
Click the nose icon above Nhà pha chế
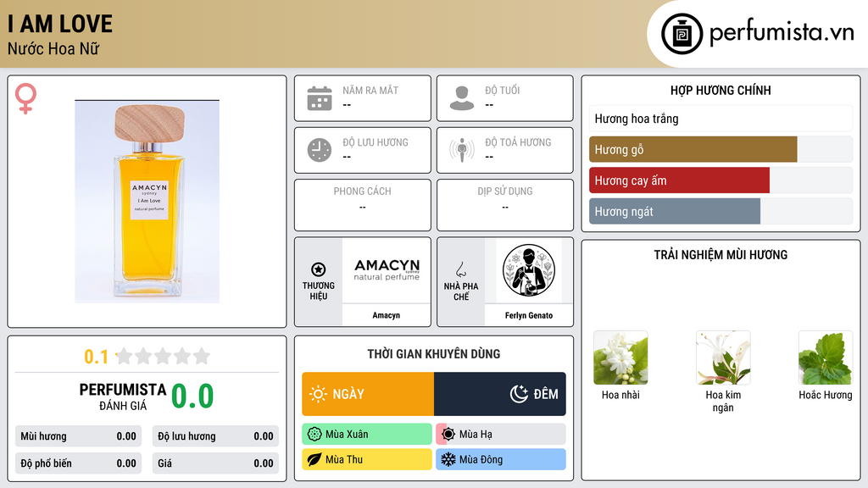coord(460,269)
